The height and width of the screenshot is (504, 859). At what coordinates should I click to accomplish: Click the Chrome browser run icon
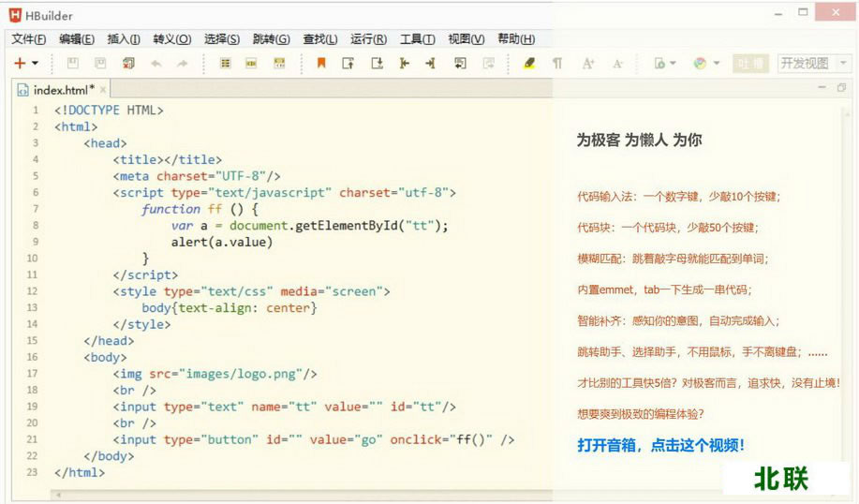[x=700, y=64]
